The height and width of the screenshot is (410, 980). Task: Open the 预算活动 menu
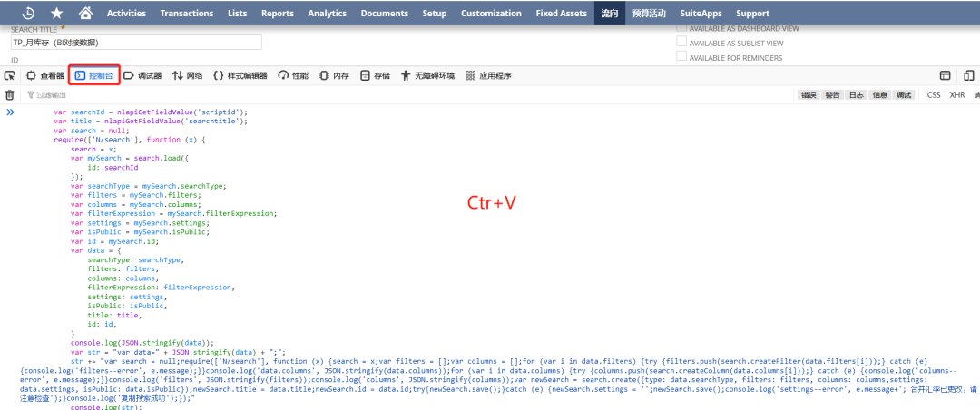click(649, 13)
